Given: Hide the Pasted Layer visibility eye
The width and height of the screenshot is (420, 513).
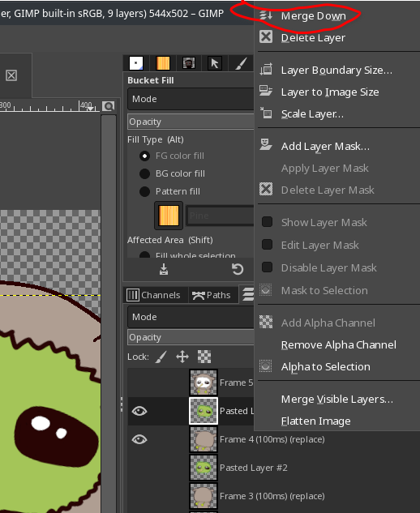Looking at the screenshot, I should [x=139, y=411].
